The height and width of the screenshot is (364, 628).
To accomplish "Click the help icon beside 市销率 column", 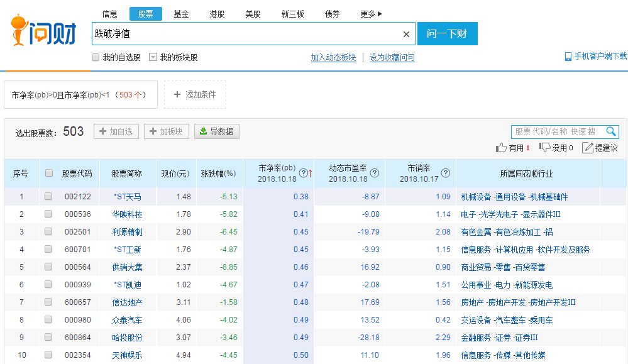I will point(445,174).
